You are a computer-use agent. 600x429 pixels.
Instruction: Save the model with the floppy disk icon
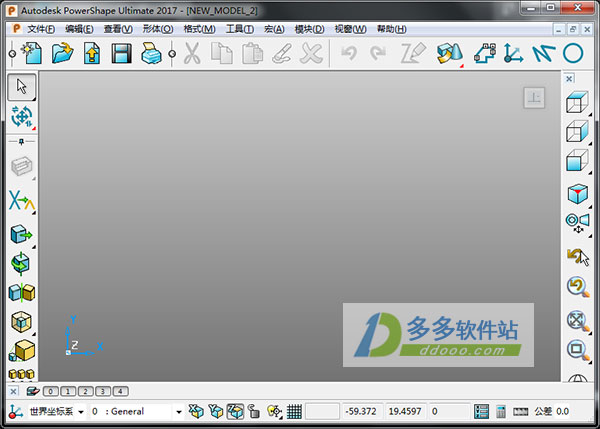point(122,53)
